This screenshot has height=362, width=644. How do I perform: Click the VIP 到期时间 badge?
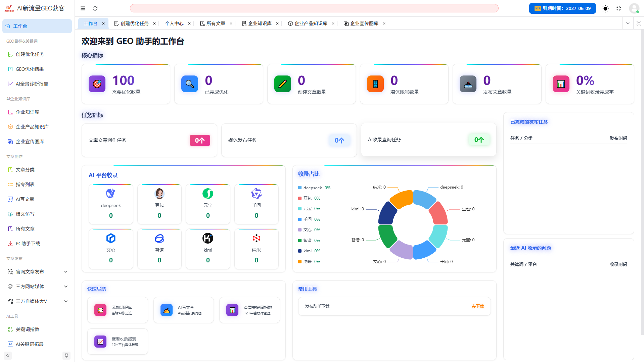point(562,8)
